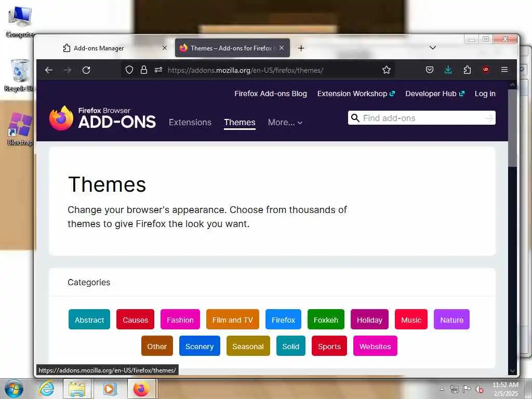Open tracking protection shield icon
The width and height of the screenshot is (532, 399).
pyautogui.click(x=129, y=70)
